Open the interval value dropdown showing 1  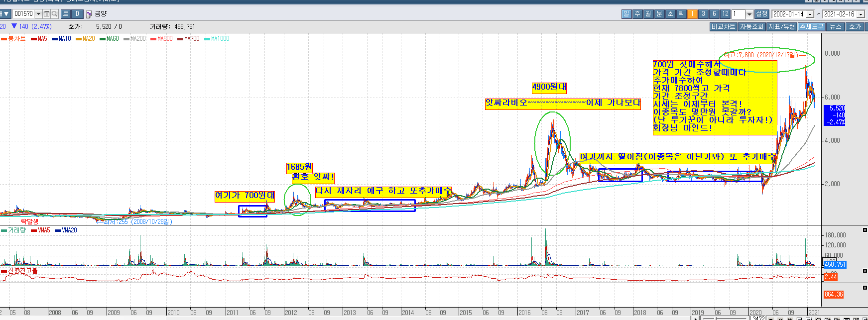(x=749, y=14)
